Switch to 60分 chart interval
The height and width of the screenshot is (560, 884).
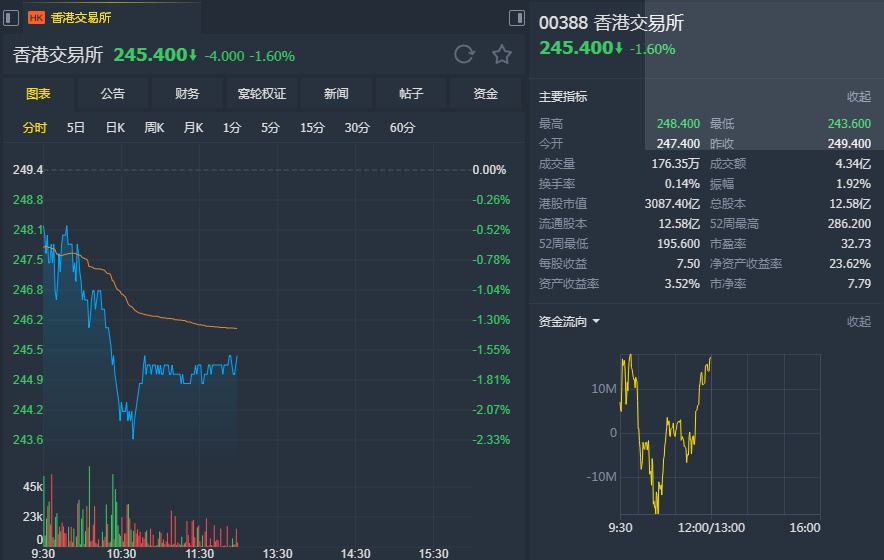point(402,128)
